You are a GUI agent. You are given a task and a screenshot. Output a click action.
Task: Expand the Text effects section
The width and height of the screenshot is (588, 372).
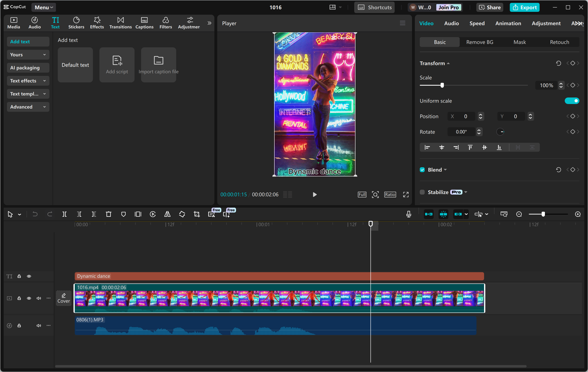tap(28, 81)
